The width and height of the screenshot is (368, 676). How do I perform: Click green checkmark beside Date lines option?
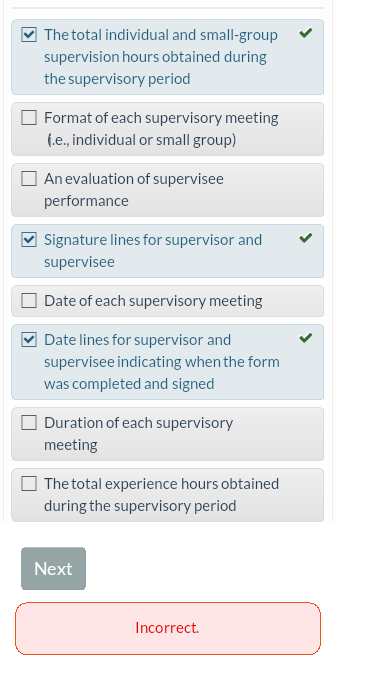point(306,338)
